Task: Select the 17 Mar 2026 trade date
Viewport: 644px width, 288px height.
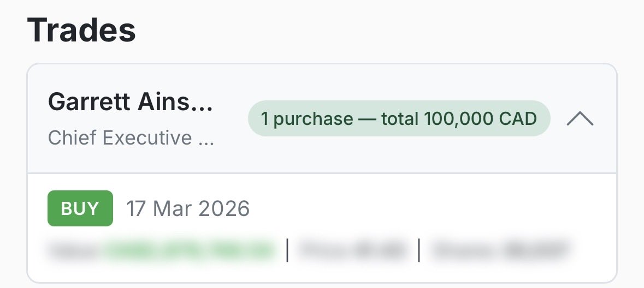Action: point(188,208)
